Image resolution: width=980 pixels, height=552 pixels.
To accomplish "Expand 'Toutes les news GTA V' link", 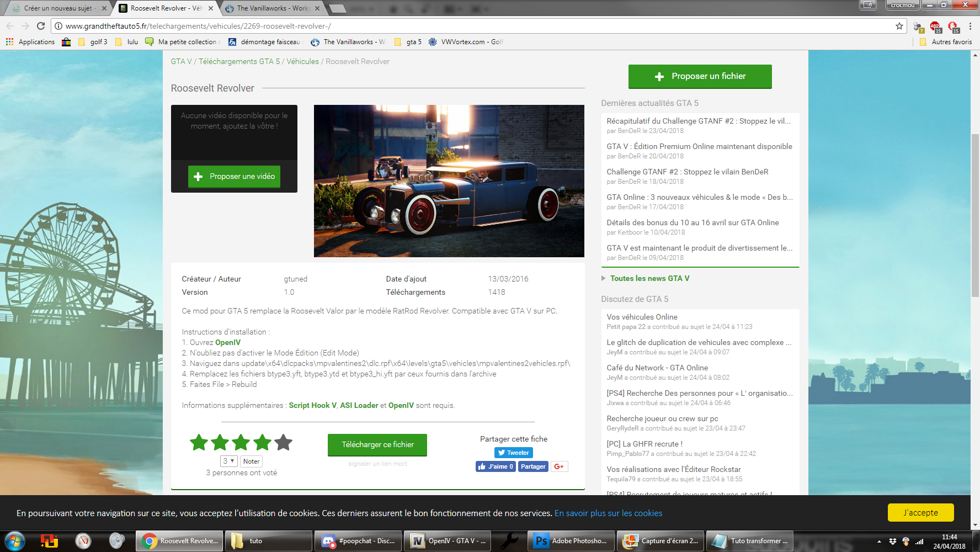I will (649, 278).
